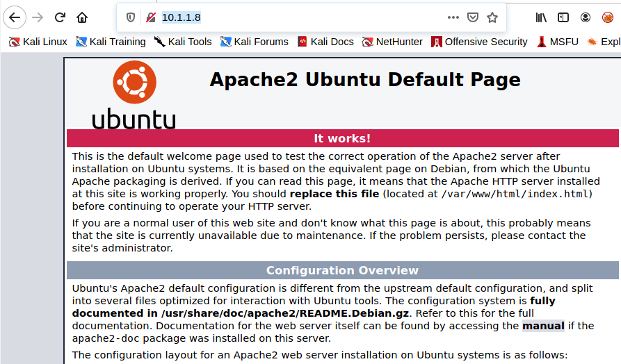Click the insecure connection lock icon
The height and width of the screenshot is (364, 621).
coord(150,17)
